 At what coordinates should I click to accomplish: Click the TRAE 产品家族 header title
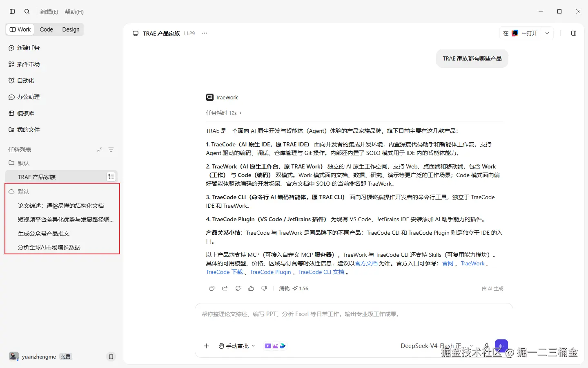click(x=161, y=34)
